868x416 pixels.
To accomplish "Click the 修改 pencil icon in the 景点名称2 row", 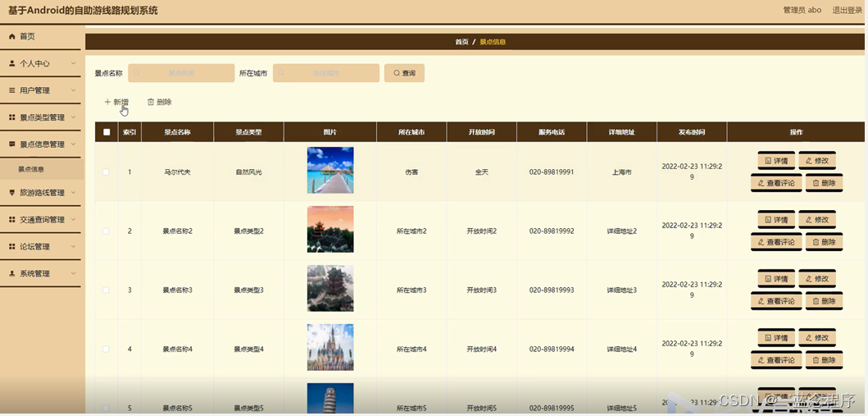I will [x=809, y=220].
